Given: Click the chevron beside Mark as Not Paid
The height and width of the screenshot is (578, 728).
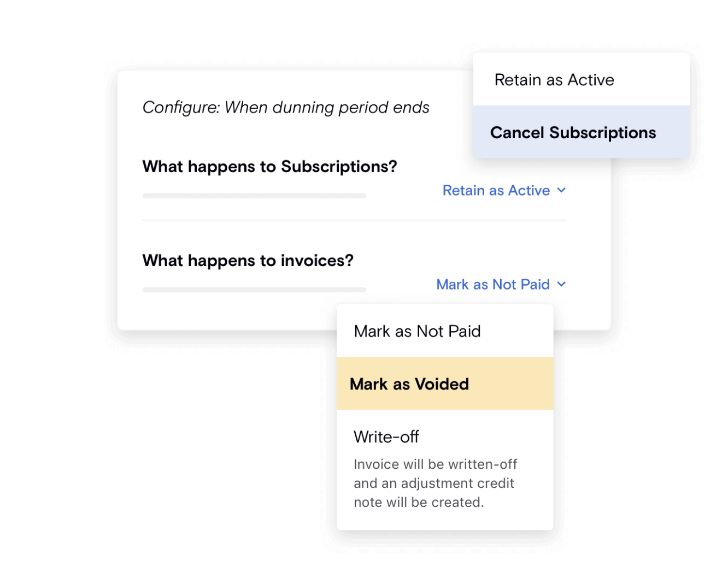Looking at the screenshot, I should click(561, 284).
